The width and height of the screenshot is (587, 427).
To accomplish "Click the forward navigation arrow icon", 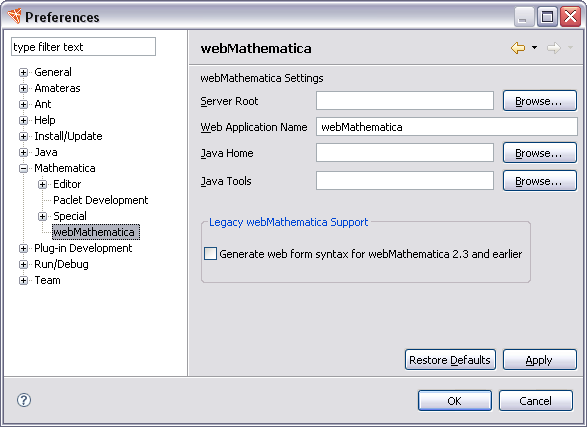I will point(554,48).
